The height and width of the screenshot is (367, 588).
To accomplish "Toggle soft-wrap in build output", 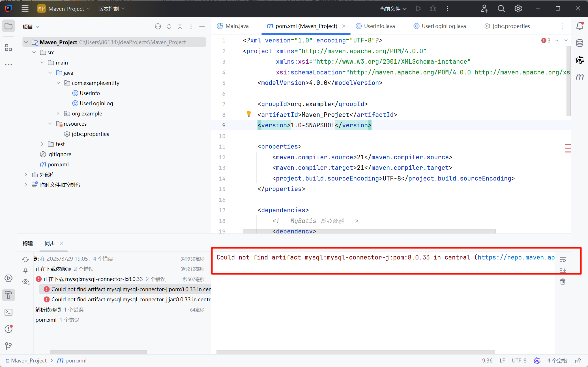I will [x=563, y=259].
